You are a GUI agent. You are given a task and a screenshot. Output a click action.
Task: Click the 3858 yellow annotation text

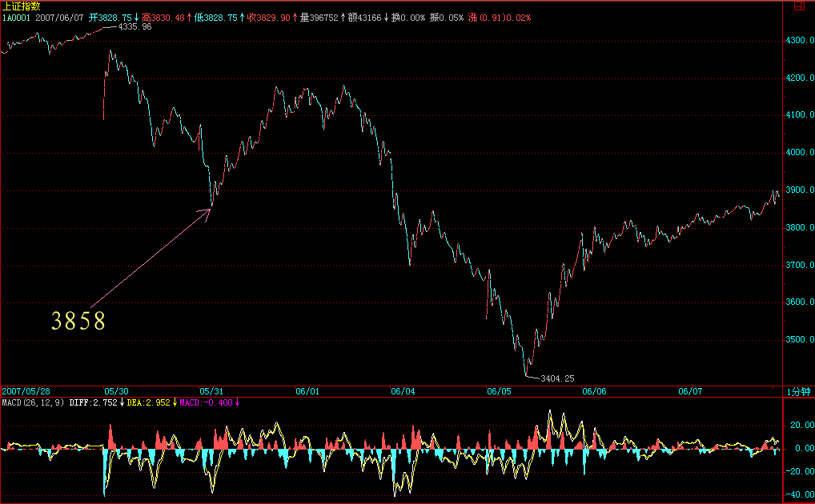pos(78,322)
